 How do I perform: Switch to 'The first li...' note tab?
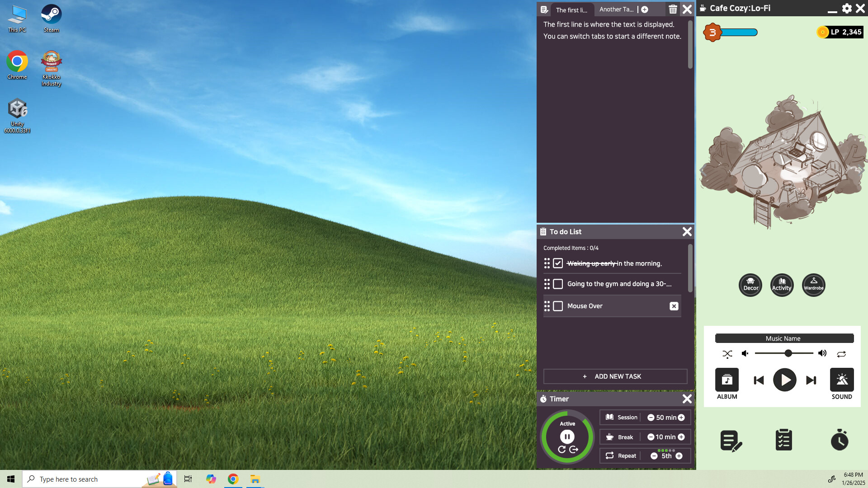[571, 10]
